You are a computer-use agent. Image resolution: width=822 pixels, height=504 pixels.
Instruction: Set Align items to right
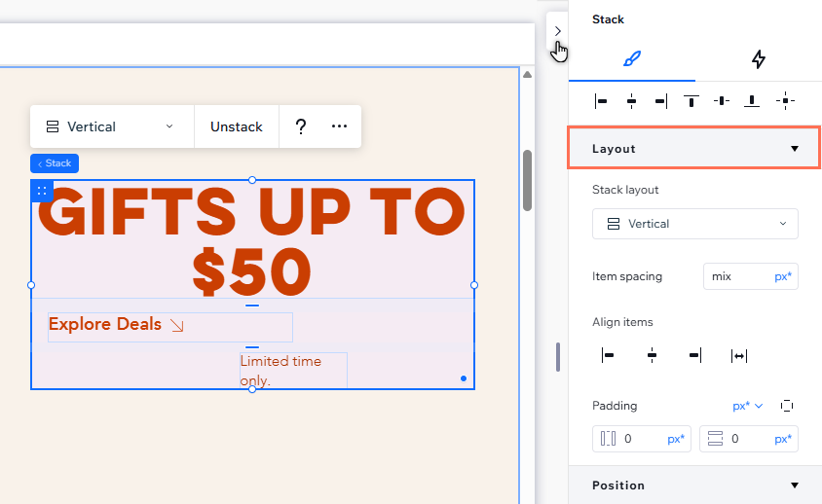tap(695, 356)
